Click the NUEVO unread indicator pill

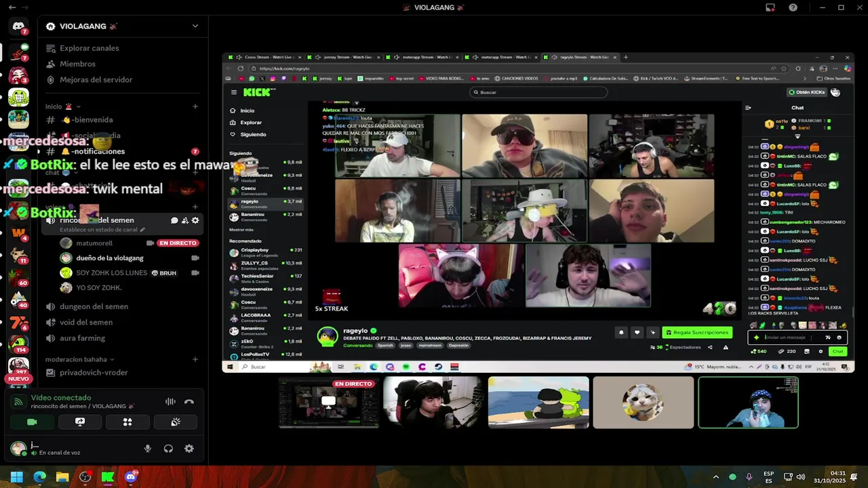pos(18,379)
